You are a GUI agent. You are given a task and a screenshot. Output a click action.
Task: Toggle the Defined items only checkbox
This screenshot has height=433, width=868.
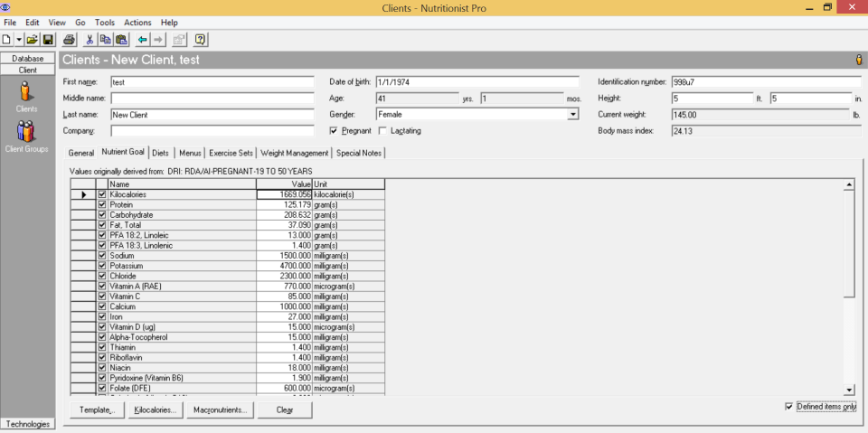click(788, 407)
